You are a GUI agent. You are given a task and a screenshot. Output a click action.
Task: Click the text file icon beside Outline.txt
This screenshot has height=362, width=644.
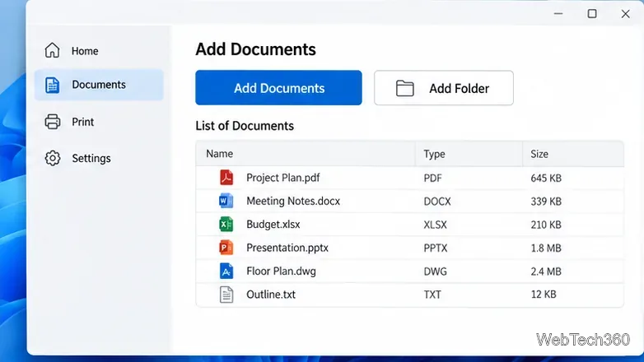tap(226, 295)
